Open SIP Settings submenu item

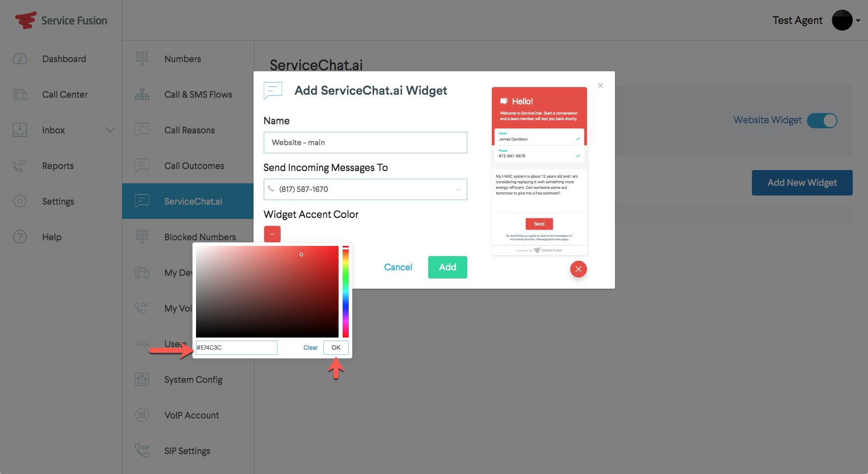(x=188, y=451)
